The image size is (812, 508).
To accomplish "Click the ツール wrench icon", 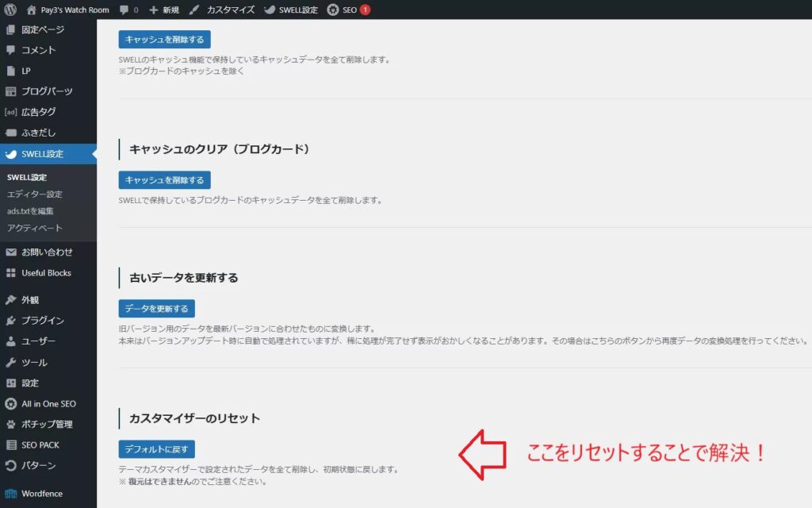I will coord(10,362).
